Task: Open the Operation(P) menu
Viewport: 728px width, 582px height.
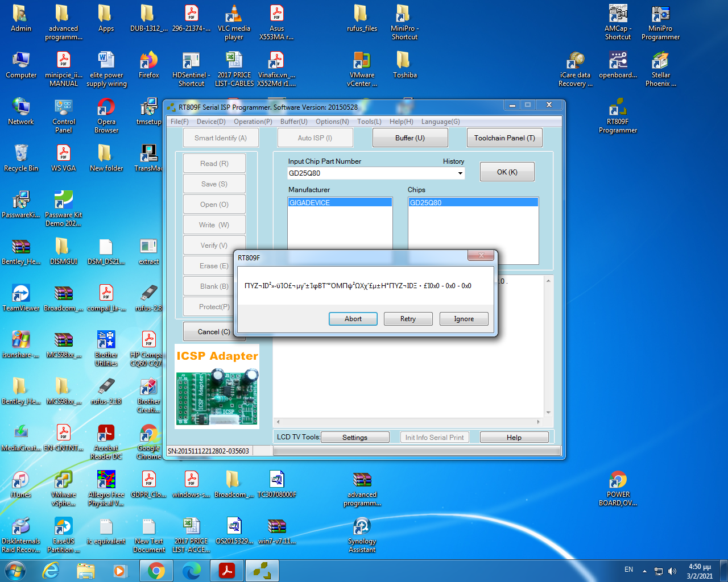Action: pos(253,122)
